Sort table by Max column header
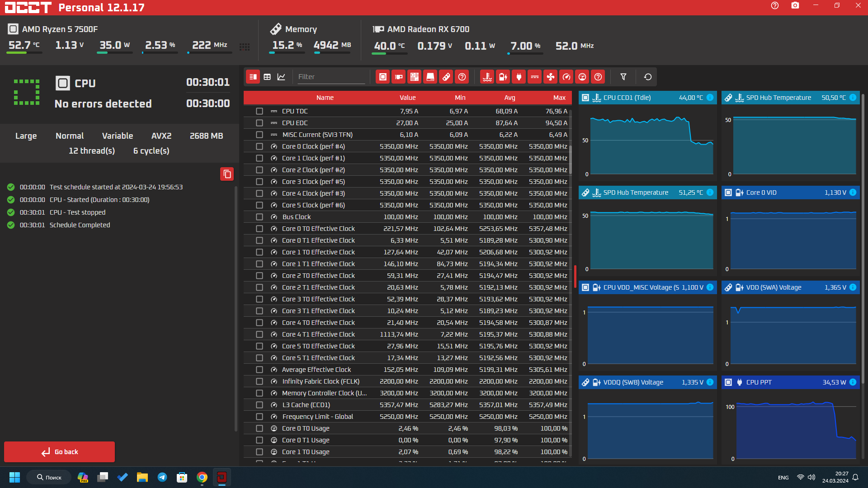 559,98
